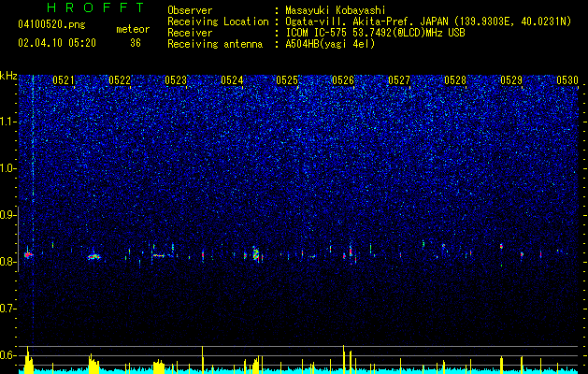Click the 0528 time marker

[x=455, y=79]
